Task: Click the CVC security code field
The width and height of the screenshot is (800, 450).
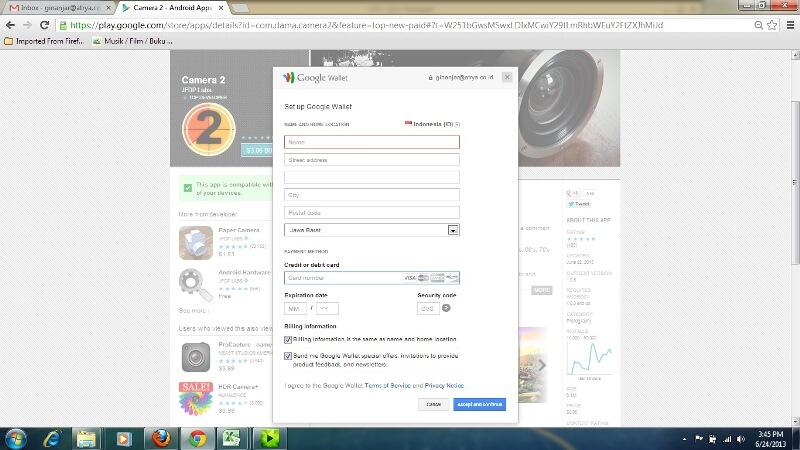Action: 428,309
